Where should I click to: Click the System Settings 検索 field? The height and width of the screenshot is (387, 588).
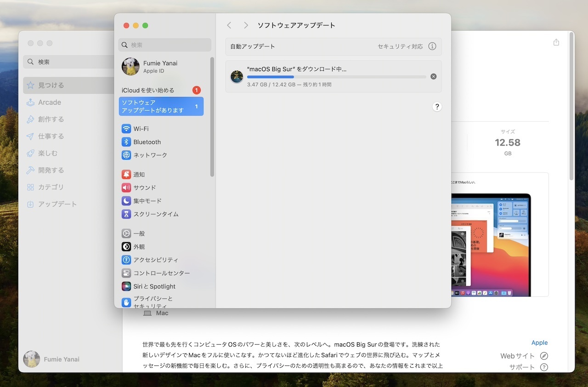[x=164, y=45]
